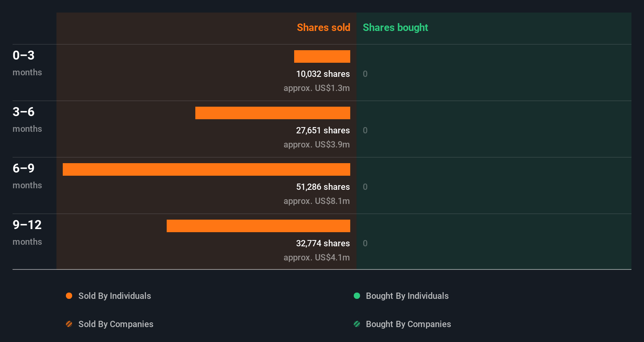The height and width of the screenshot is (342, 644).
Task: Click the bought value 0 in 9–12 months row
Action: (365, 243)
